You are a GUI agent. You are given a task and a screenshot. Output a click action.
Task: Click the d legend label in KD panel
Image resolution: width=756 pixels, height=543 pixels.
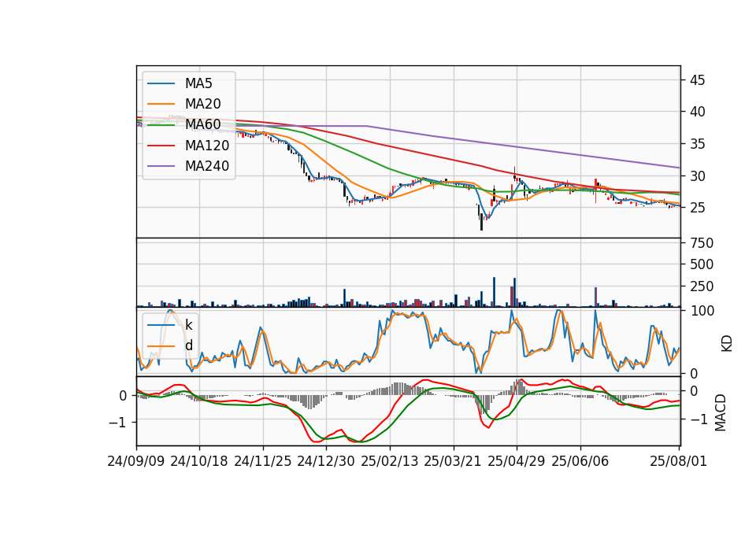[x=188, y=345]
